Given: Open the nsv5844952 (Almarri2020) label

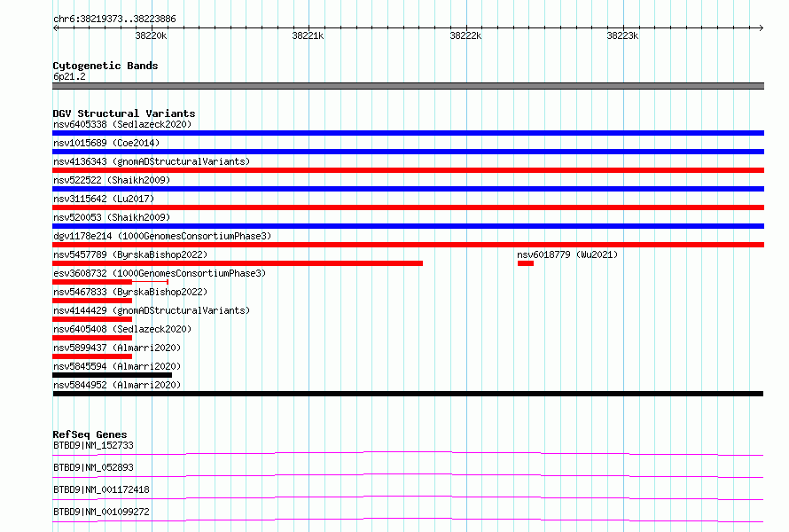Looking at the screenshot, I should (x=117, y=385).
